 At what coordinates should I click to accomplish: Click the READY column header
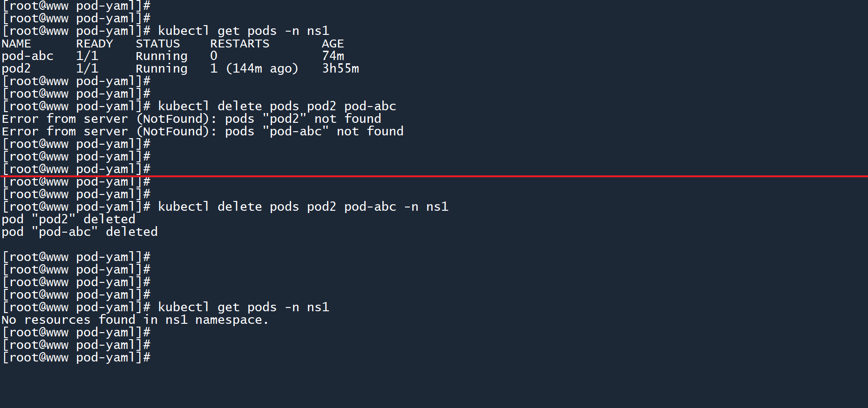tap(95, 44)
